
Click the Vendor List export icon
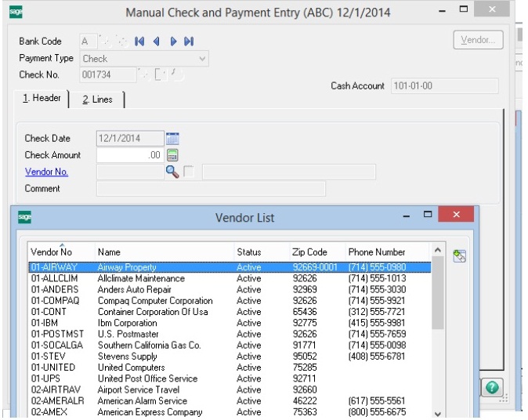(x=459, y=256)
